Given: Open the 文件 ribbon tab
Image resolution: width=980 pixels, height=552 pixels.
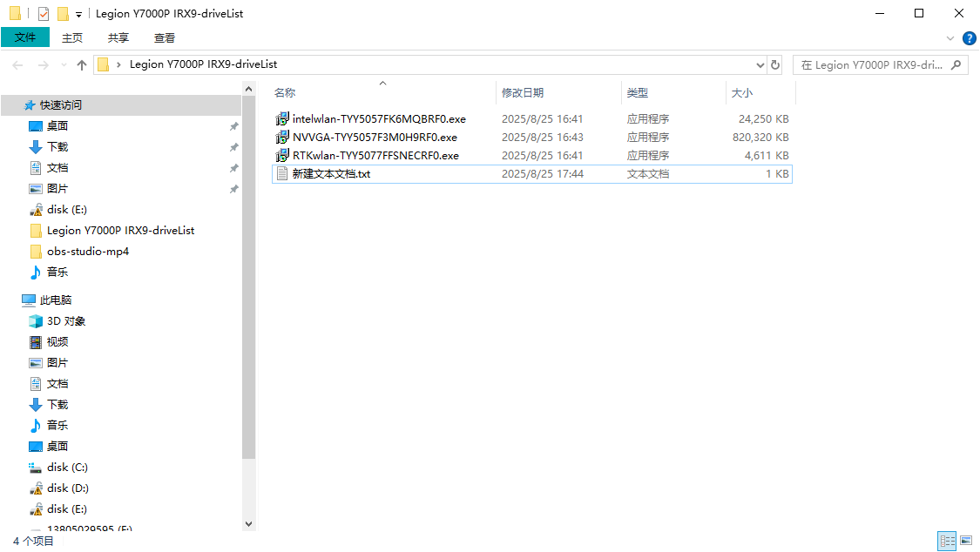Looking at the screenshot, I should pyautogui.click(x=25, y=37).
